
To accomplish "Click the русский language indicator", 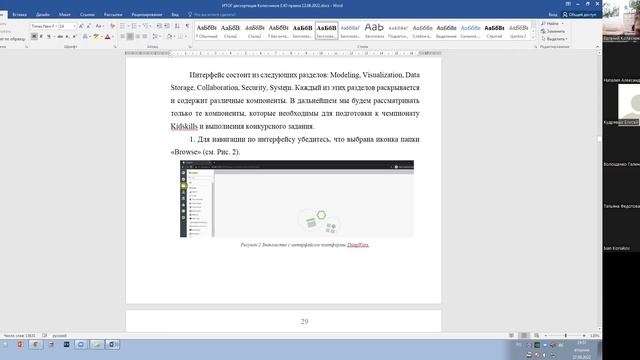I will pos(59,336).
